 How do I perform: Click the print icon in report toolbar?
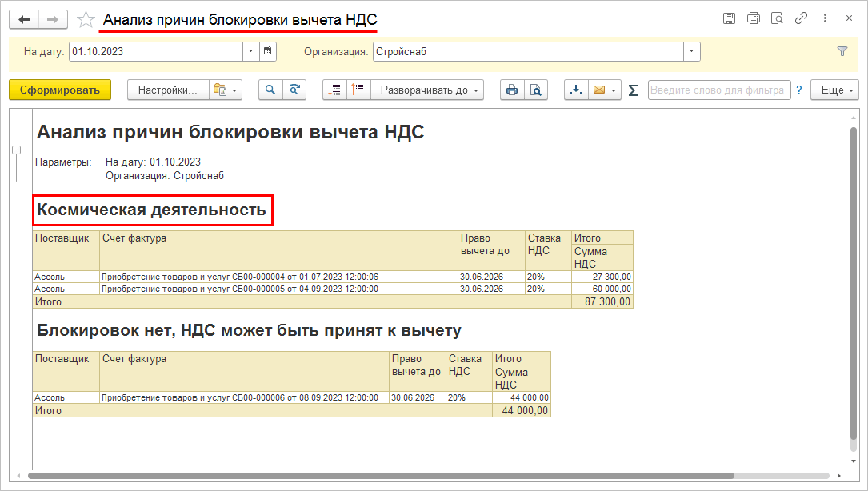click(x=512, y=90)
